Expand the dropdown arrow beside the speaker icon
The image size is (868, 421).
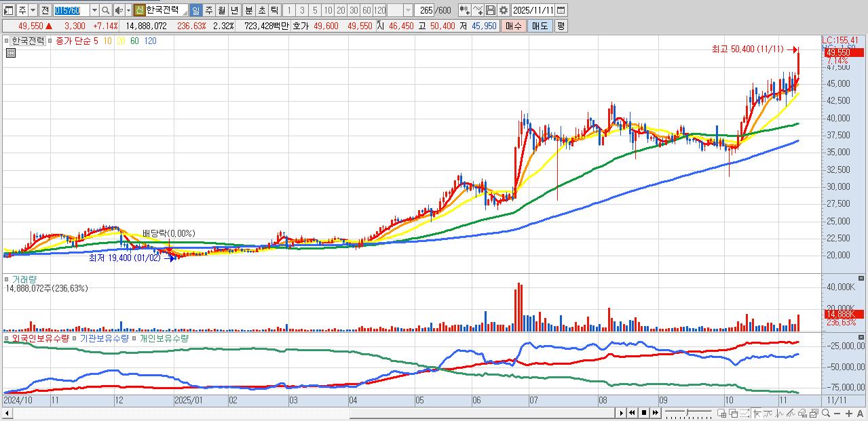click(128, 10)
